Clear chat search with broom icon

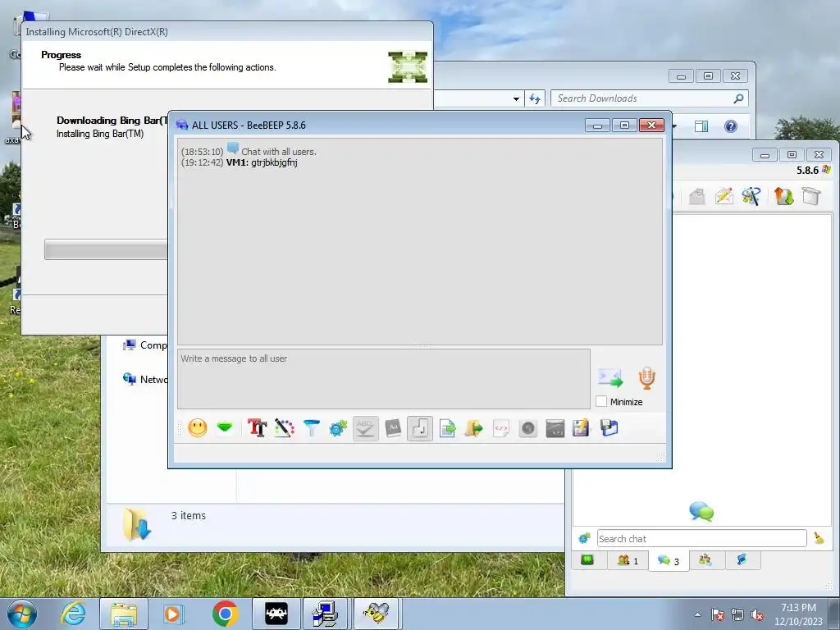click(x=819, y=538)
